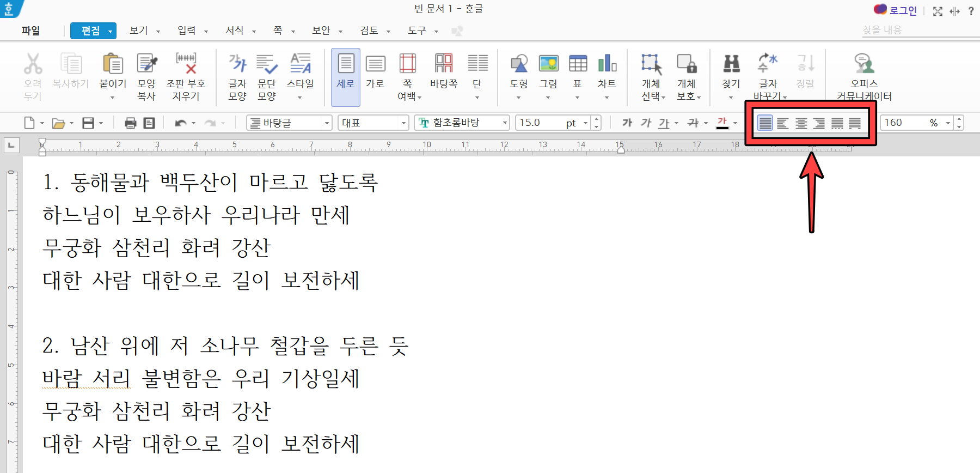
Task: Expand the Paste (붙이기) dropdown arrow
Action: [113, 98]
